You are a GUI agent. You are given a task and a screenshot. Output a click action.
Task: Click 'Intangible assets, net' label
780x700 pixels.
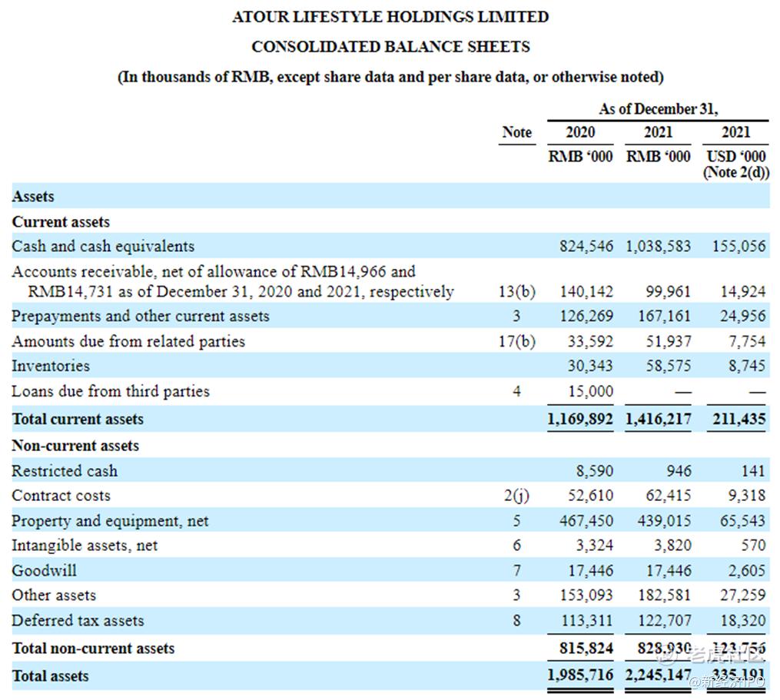[x=85, y=546]
